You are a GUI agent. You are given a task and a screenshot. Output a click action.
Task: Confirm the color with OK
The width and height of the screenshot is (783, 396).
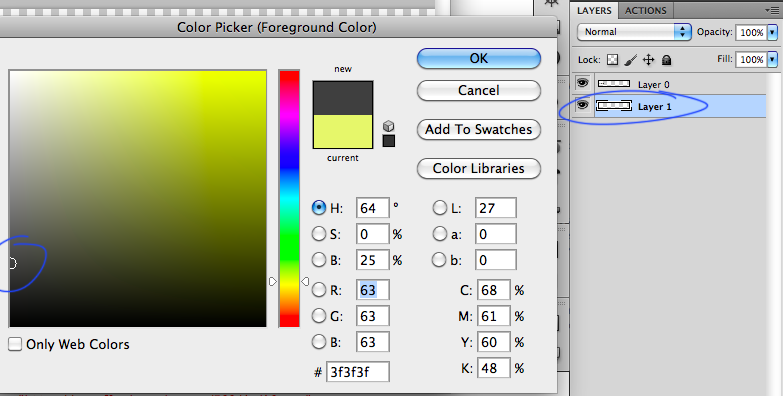478,58
